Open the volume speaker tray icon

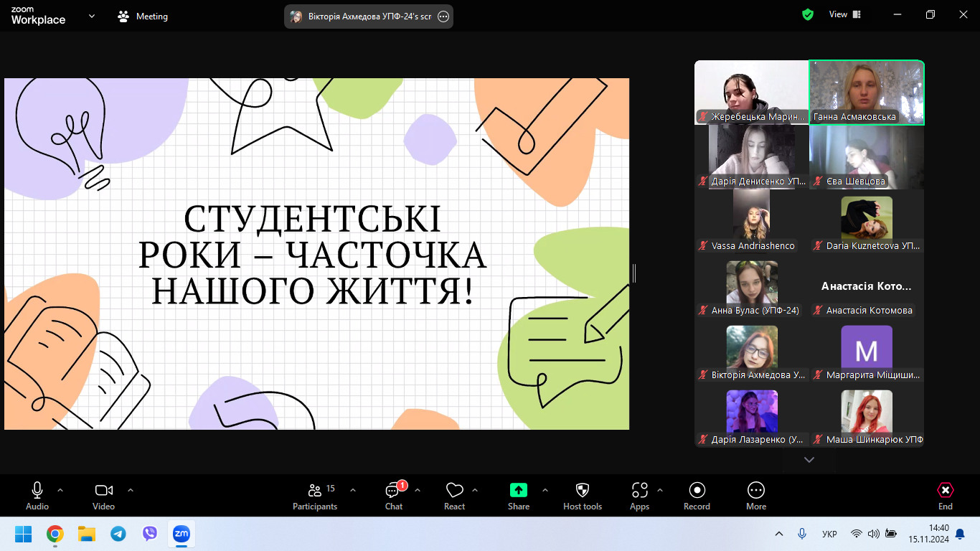pos(874,534)
